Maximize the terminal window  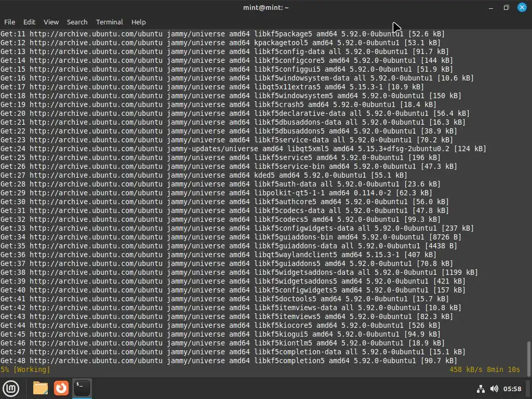(x=506, y=7)
